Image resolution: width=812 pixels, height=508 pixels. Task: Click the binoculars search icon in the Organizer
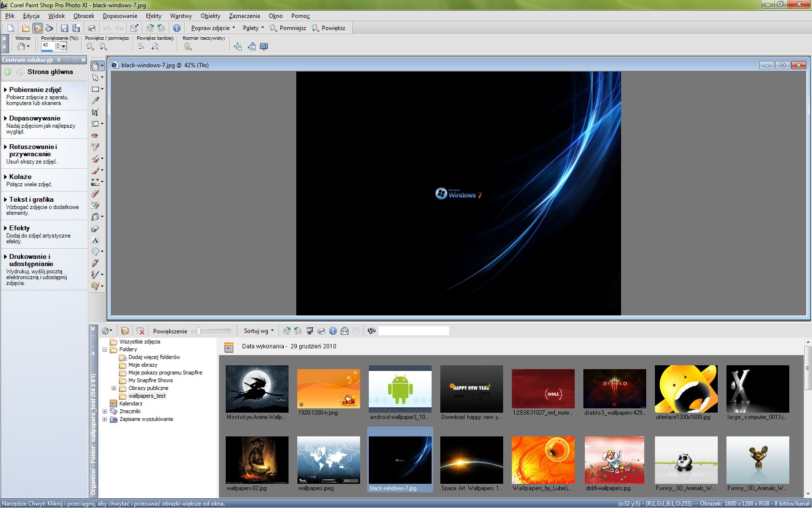coord(372,331)
